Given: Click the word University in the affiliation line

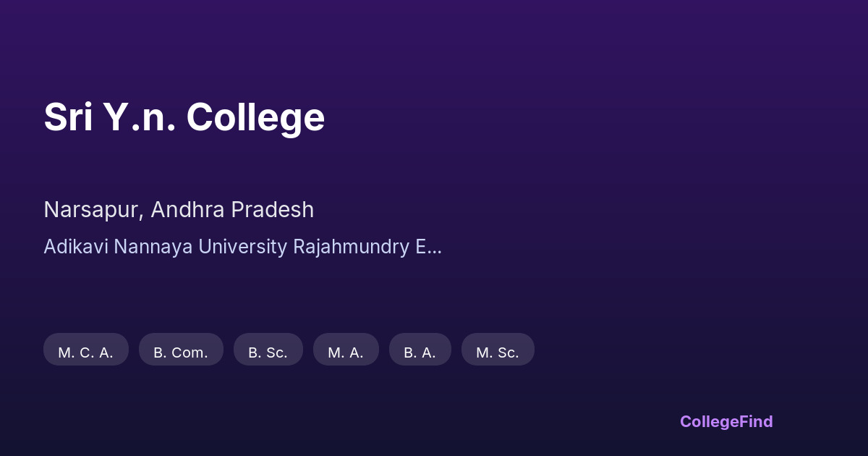Looking at the screenshot, I should (242, 247).
